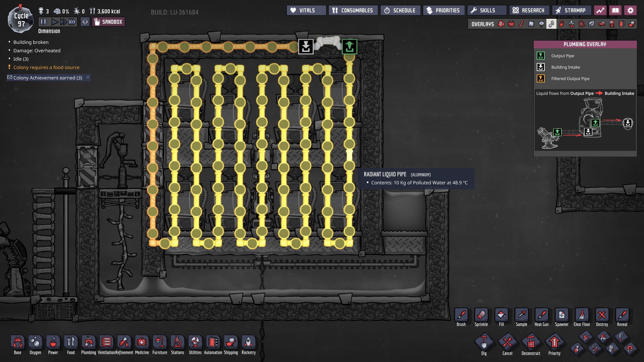This screenshot has width=644, height=362.
Task: Open Colony Achievement earned notification
Action: coord(47,78)
